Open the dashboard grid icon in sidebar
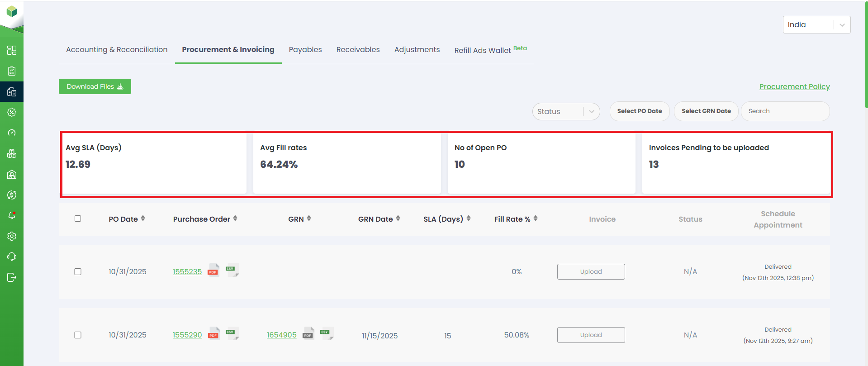This screenshot has width=868, height=366. pyautogui.click(x=12, y=50)
